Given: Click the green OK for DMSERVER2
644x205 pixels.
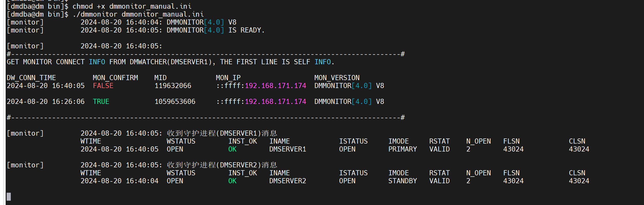Looking at the screenshot, I should [x=232, y=181].
